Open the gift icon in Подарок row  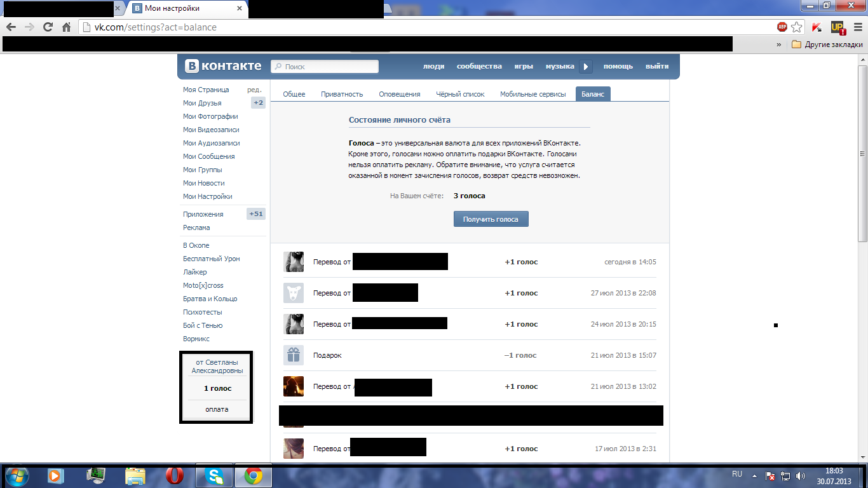(x=294, y=355)
